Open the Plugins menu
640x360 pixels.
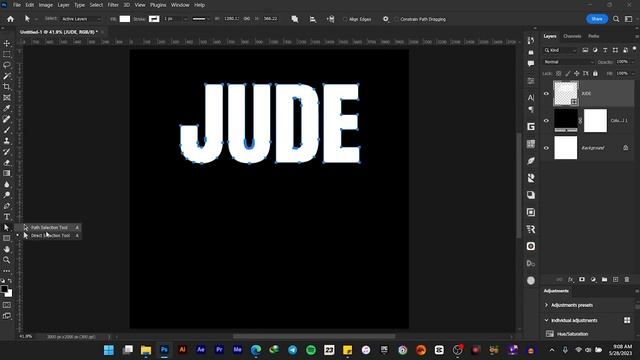158,5
